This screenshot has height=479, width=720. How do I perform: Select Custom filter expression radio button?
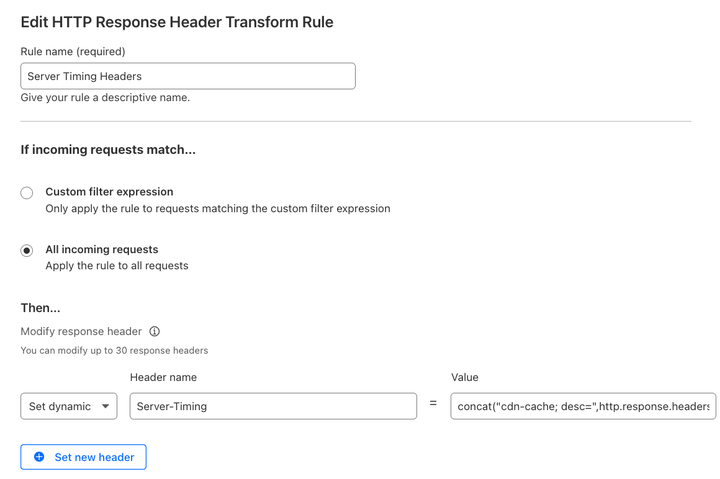tap(27, 193)
